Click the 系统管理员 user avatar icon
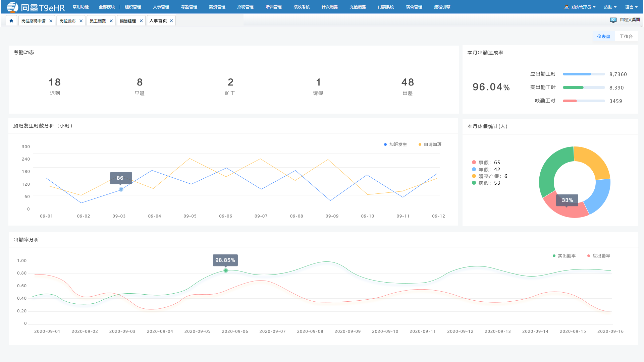644x362 pixels. pos(567,7)
